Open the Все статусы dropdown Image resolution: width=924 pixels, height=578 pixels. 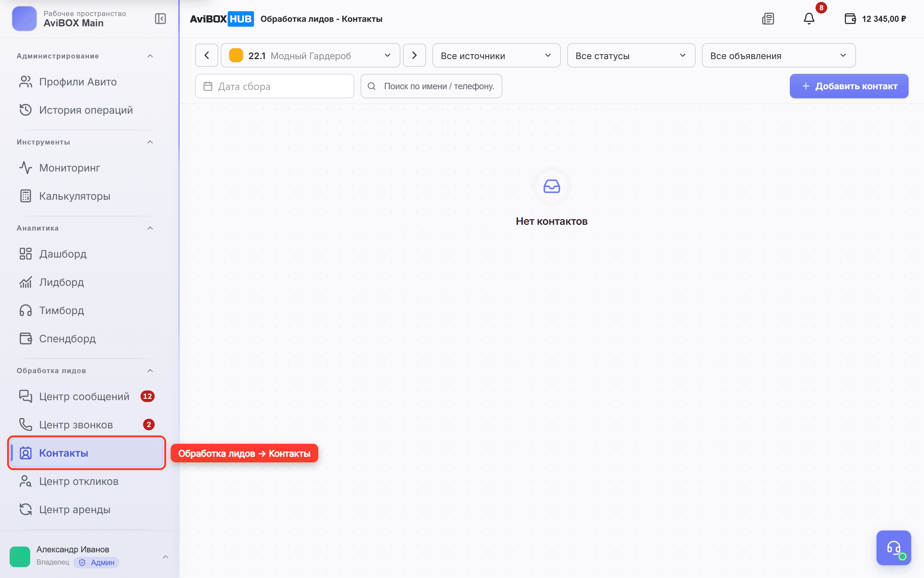631,56
